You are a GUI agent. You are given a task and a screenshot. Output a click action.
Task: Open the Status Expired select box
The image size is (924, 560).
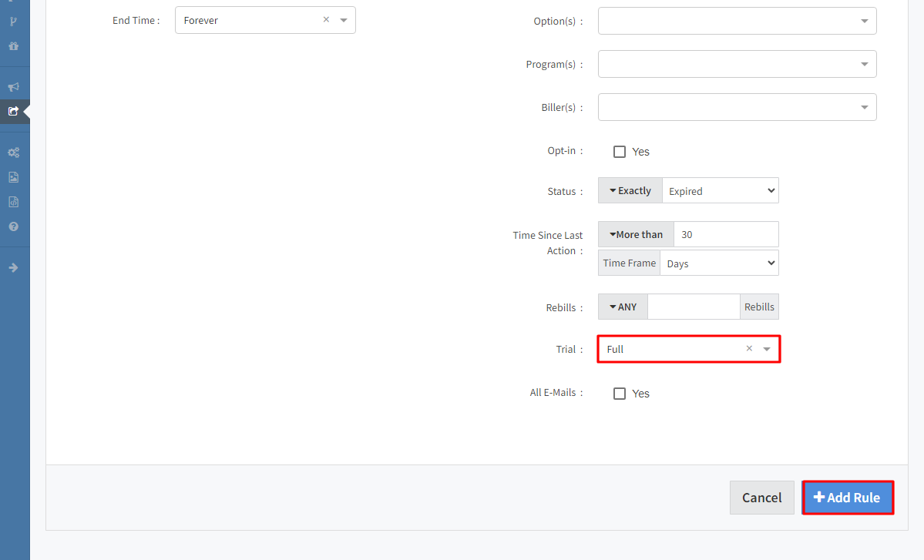point(720,191)
